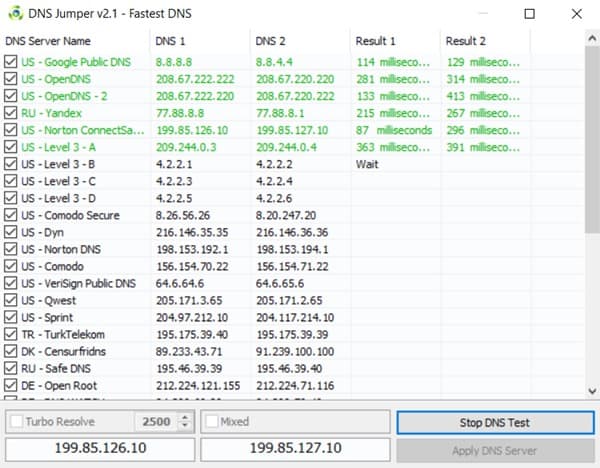Sort by DNS 2 column header

tap(300, 41)
